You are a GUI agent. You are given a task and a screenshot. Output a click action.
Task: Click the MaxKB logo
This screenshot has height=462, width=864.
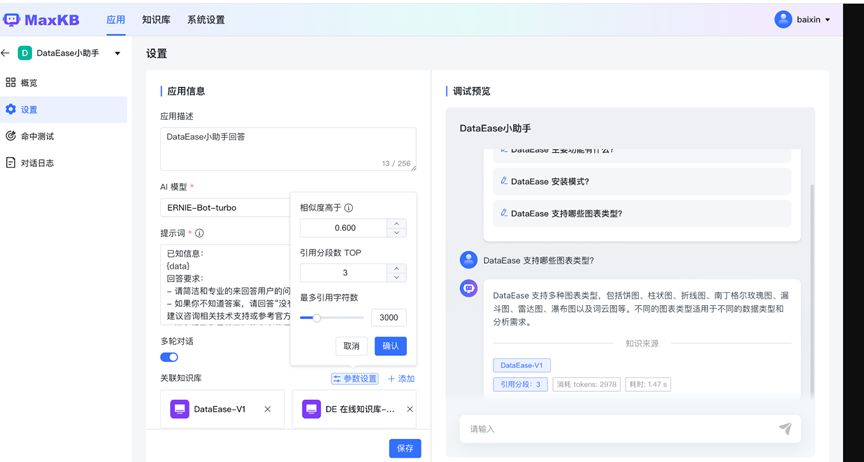41,20
